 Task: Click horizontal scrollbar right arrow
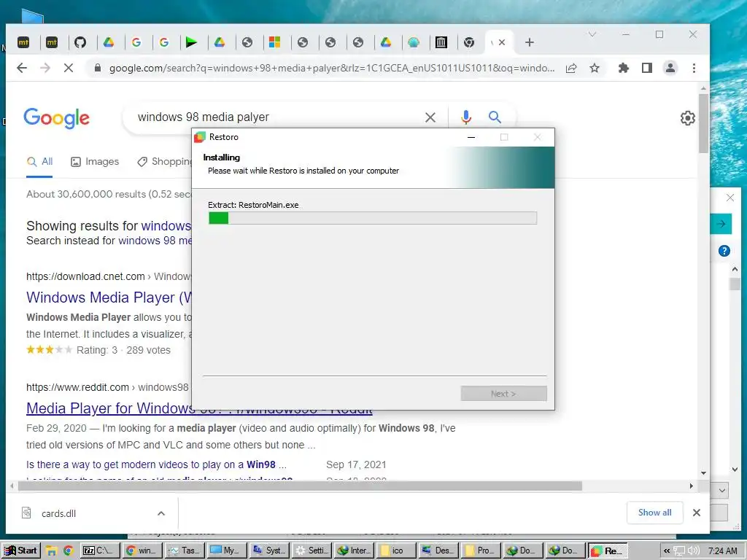click(692, 486)
